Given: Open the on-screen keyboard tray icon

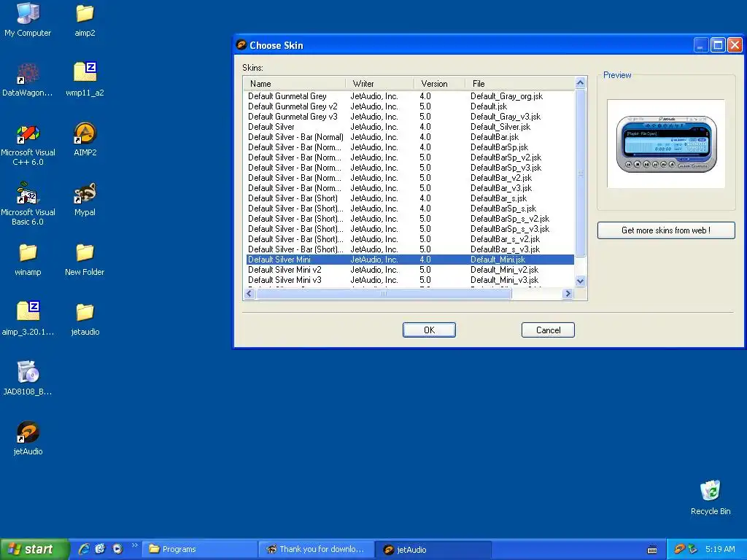Looking at the screenshot, I should tap(653, 550).
